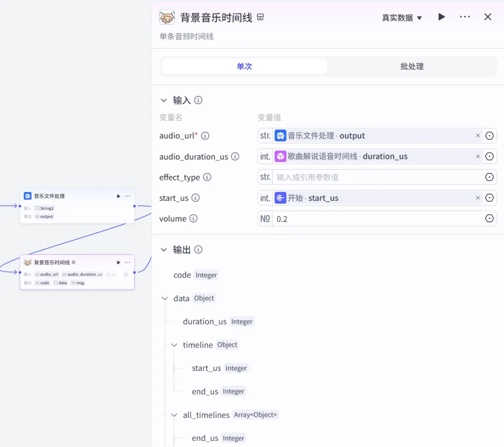Open the more options menu in the panel header
The image size is (504, 447).
[x=465, y=17]
